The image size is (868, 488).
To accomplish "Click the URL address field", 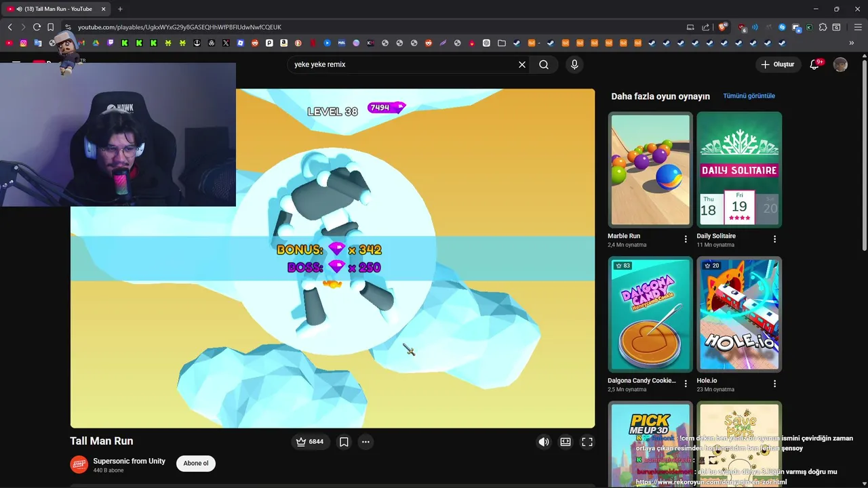I will click(373, 27).
